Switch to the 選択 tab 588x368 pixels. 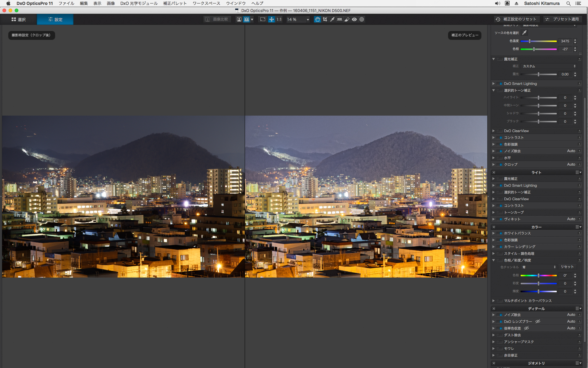click(x=19, y=19)
